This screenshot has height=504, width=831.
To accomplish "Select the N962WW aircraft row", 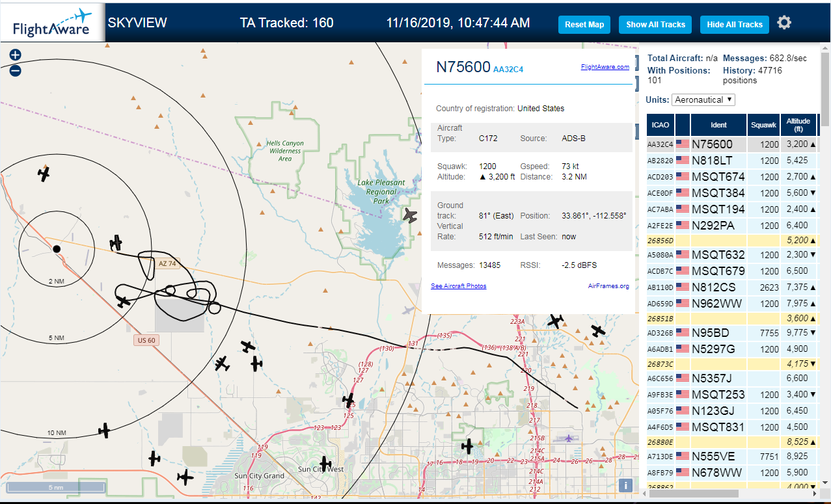I will tap(732, 304).
